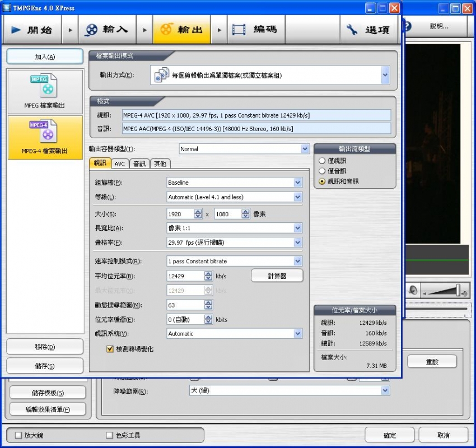The image size is (476, 448).
Task: Select MPEG 檔案輸出 icon in list
Action: point(44,86)
